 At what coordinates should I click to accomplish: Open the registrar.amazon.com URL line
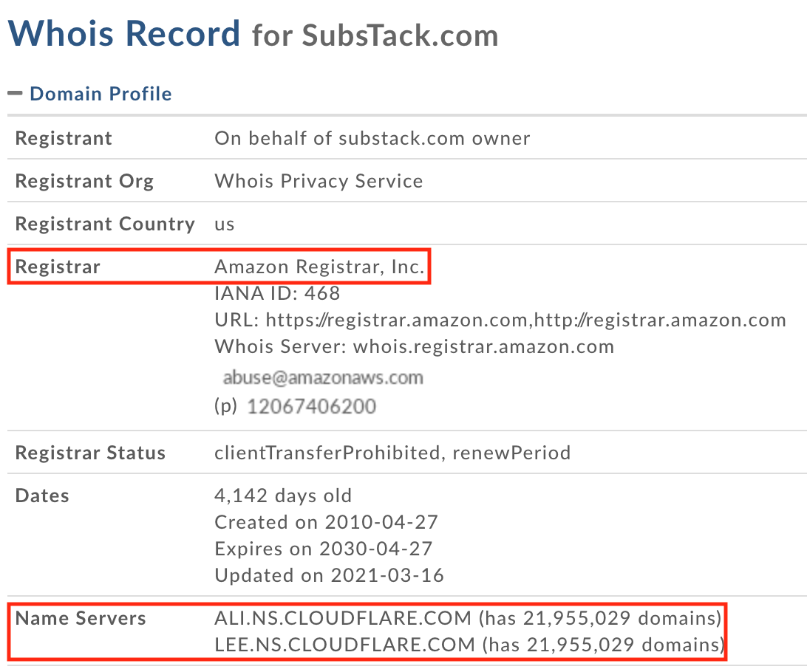click(500, 320)
